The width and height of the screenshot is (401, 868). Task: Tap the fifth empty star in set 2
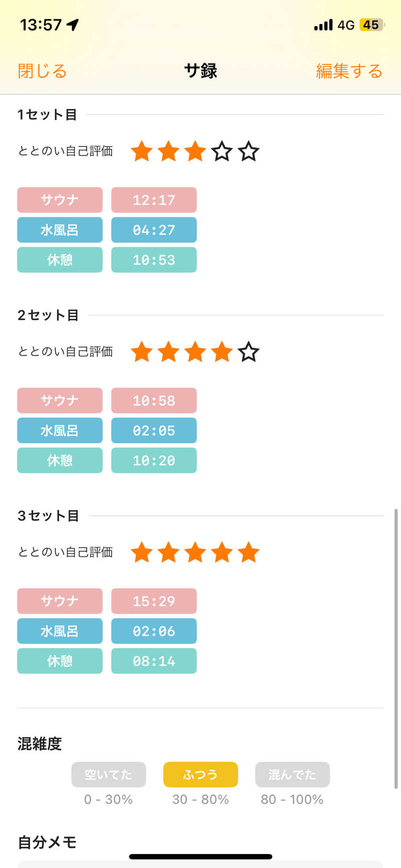click(249, 352)
